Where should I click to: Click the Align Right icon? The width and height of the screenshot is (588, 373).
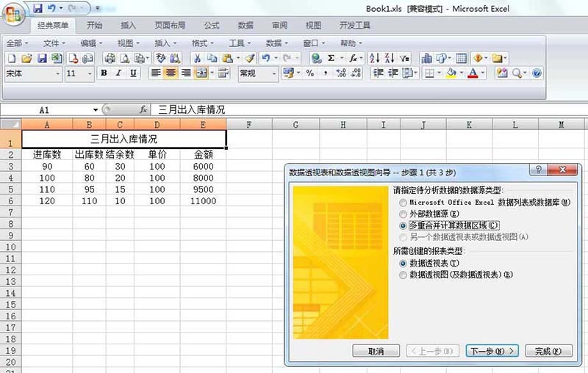point(186,73)
